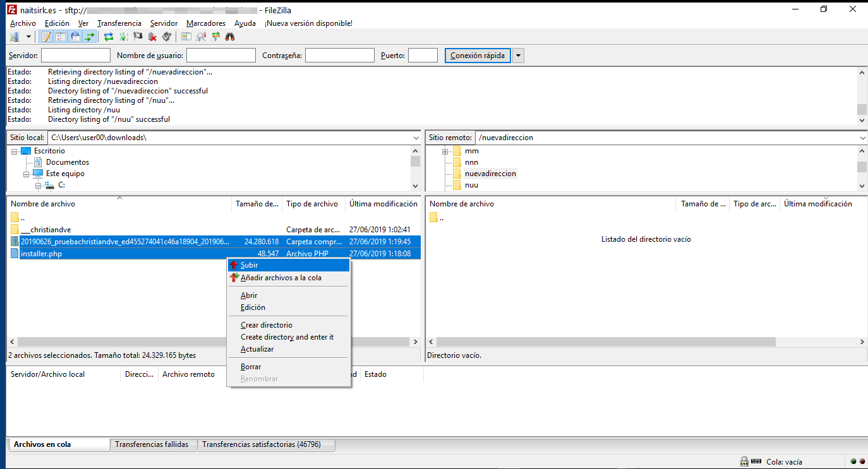Collapse Escritorio tree node
This screenshot has height=469, width=868.
pos(15,151)
